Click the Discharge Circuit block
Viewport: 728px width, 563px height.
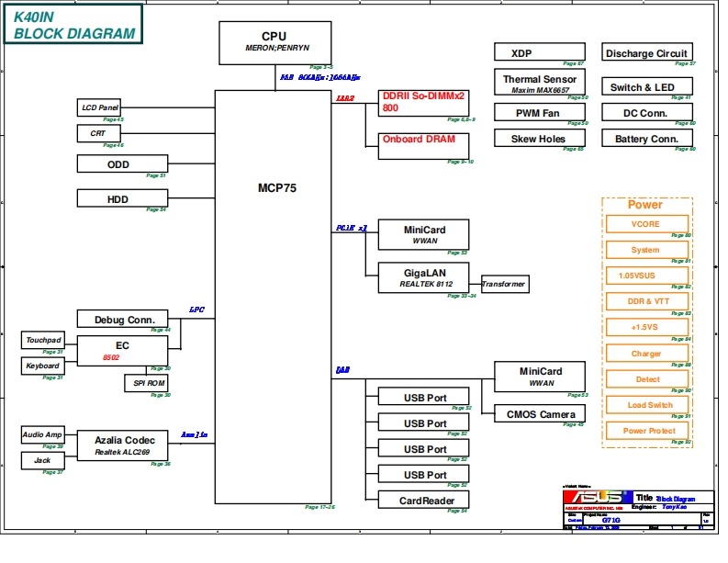pyautogui.click(x=646, y=53)
